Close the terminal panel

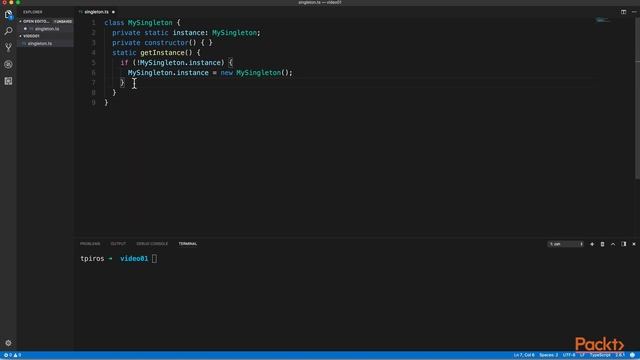(634, 244)
